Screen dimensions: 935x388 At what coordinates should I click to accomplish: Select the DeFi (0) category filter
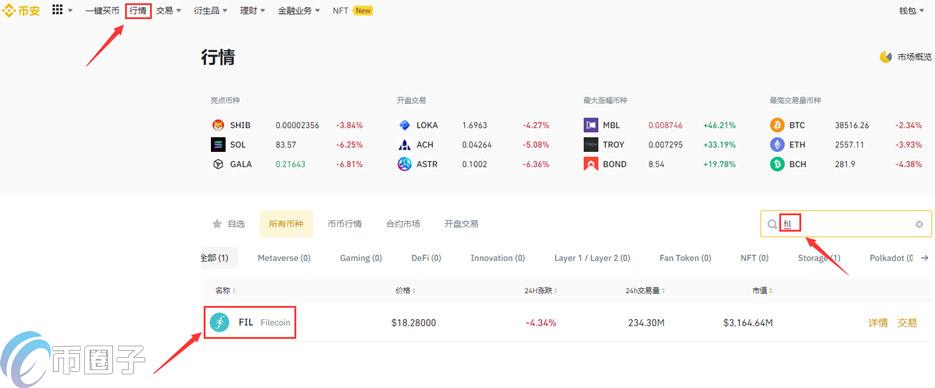pos(426,258)
